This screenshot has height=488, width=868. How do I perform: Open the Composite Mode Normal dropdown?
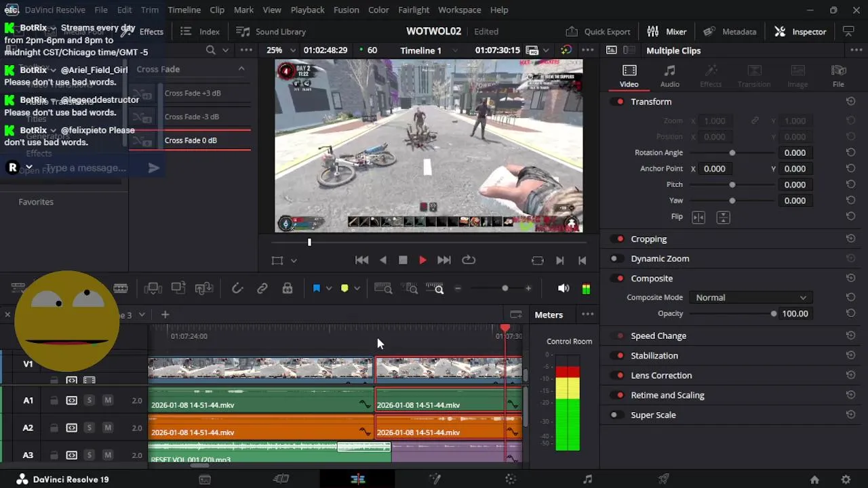tap(750, 298)
